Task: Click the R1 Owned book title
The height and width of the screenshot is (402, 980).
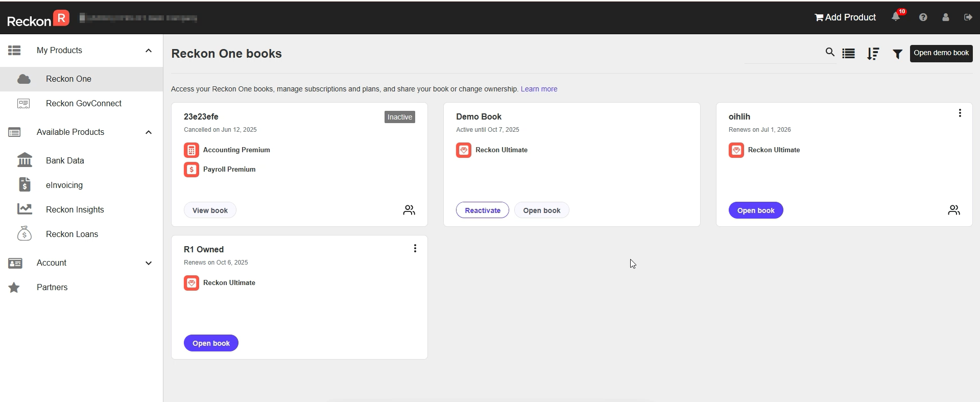Action: click(x=204, y=250)
